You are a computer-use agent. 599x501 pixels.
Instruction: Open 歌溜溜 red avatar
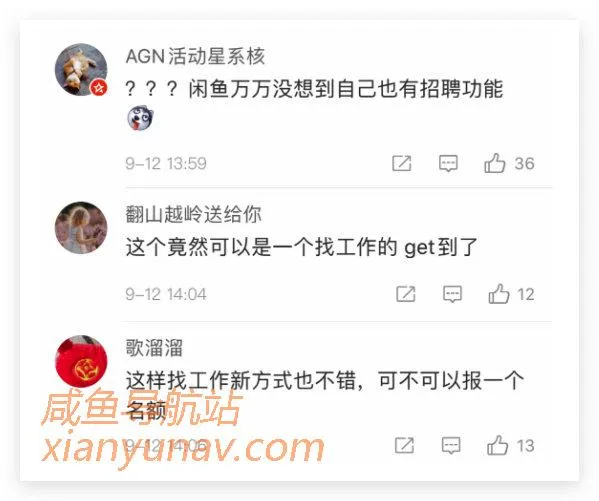(81, 361)
